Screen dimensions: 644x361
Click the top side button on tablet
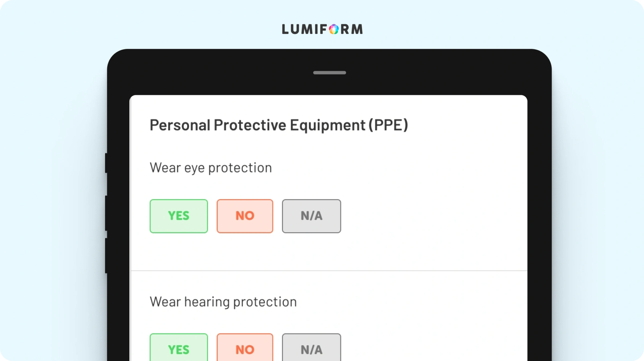pyautogui.click(x=106, y=163)
